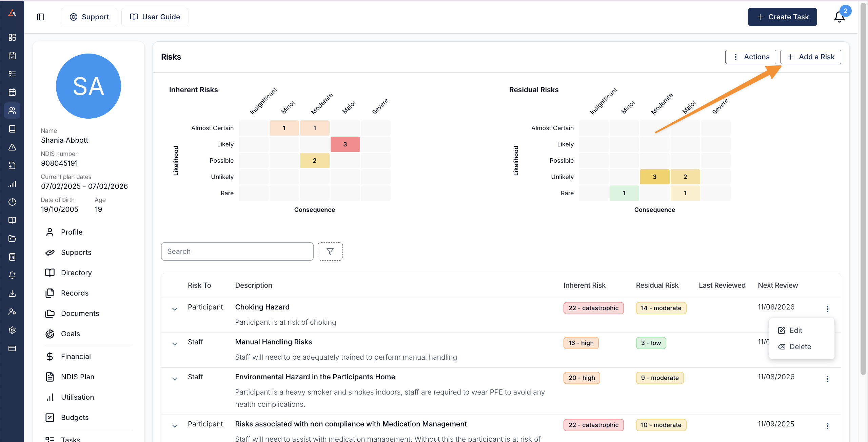Open three-dot menu for Environmental Hazard row
The width and height of the screenshot is (868, 442).
pyautogui.click(x=827, y=379)
